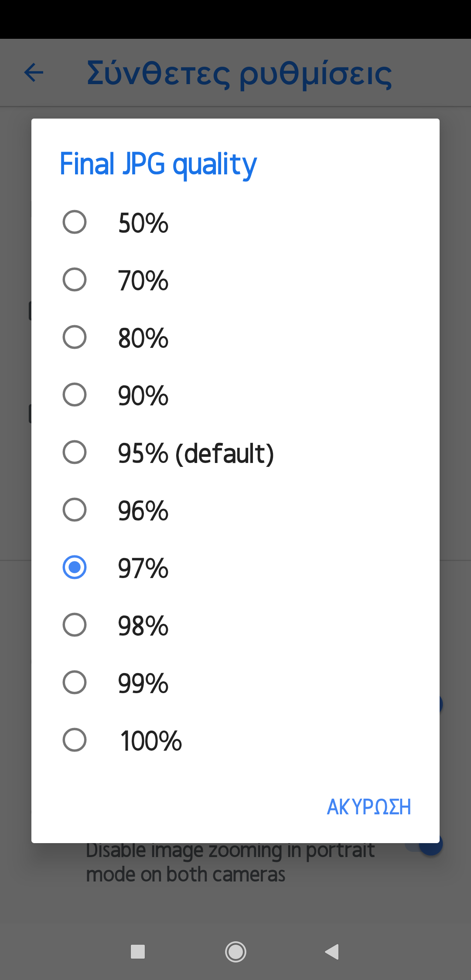This screenshot has height=980, width=471.
Task: Click the selected 97% radio button
Action: (75, 568)
